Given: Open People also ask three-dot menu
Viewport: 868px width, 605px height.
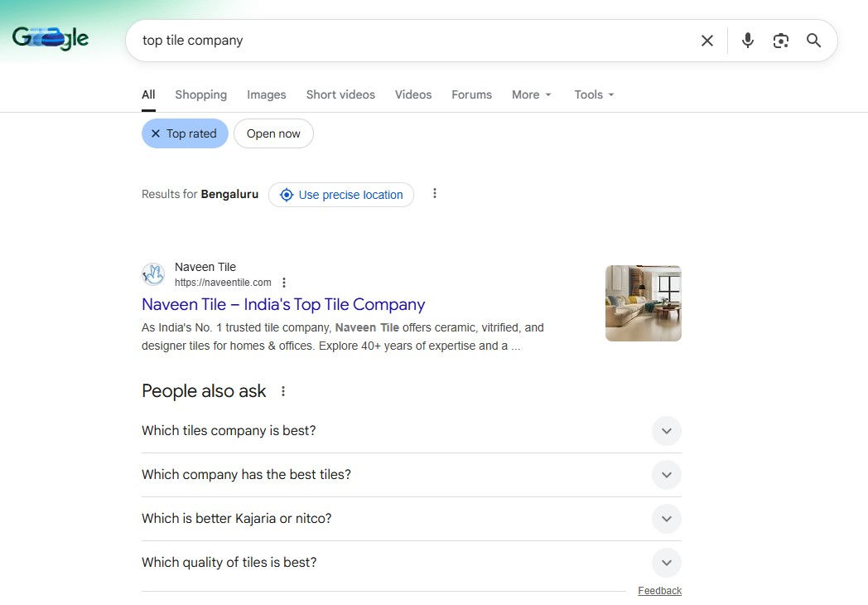Looking at the screenshot, I should pyautogui.click(x=283, y=391).
